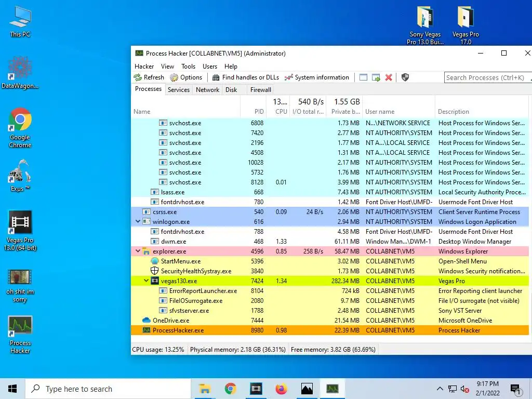532x399 pixels.
Task: Select the This PC desktop icon
Action: click(x=20, y=22)
